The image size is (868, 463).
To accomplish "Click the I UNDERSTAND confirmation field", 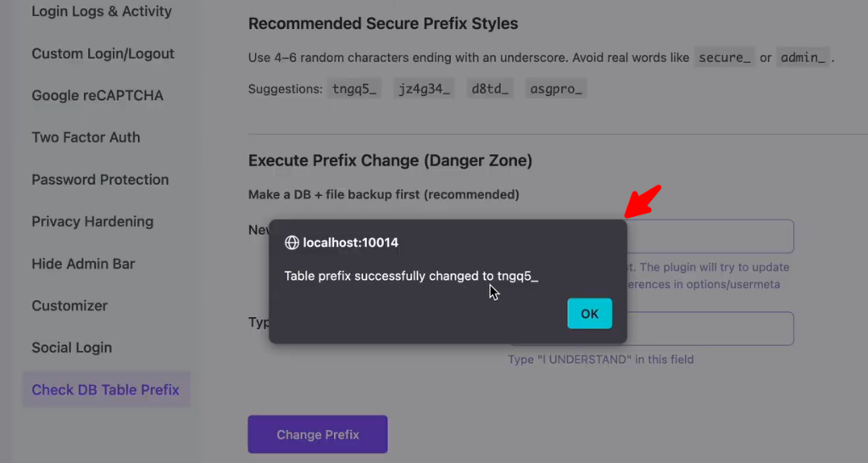I will [x=710, y=328].
